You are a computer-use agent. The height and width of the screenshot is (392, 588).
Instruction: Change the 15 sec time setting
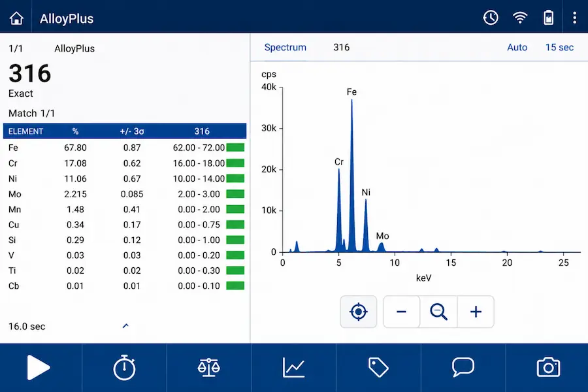tap(559, 47)
